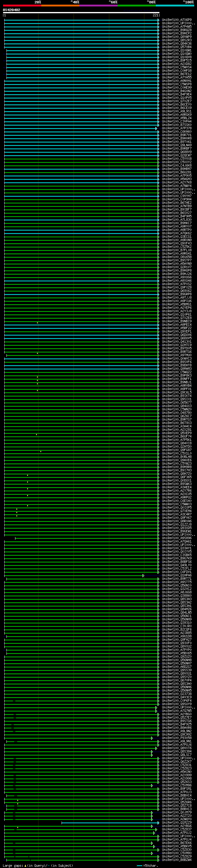Select the UniRef100_Q8VWP9 label
Image resolution: width=197 pixels, height=868 pixels.
pyautogui.click(x=176, y=37)
